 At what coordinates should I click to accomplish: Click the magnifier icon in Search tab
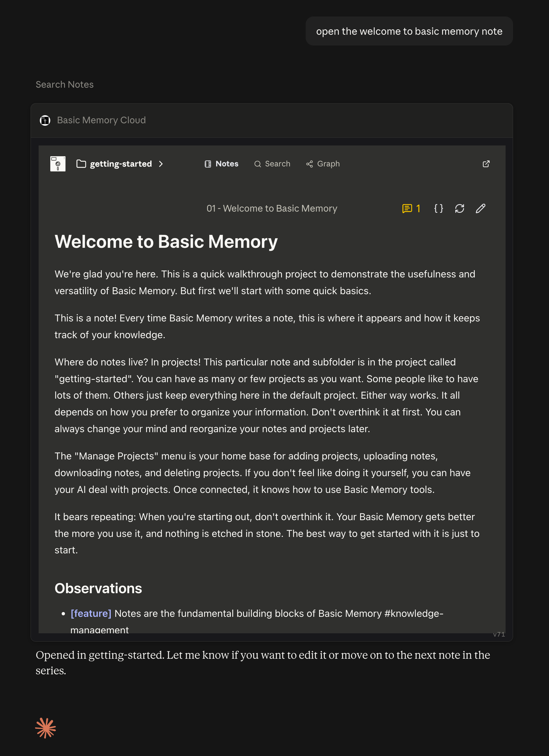click(257, 164)
